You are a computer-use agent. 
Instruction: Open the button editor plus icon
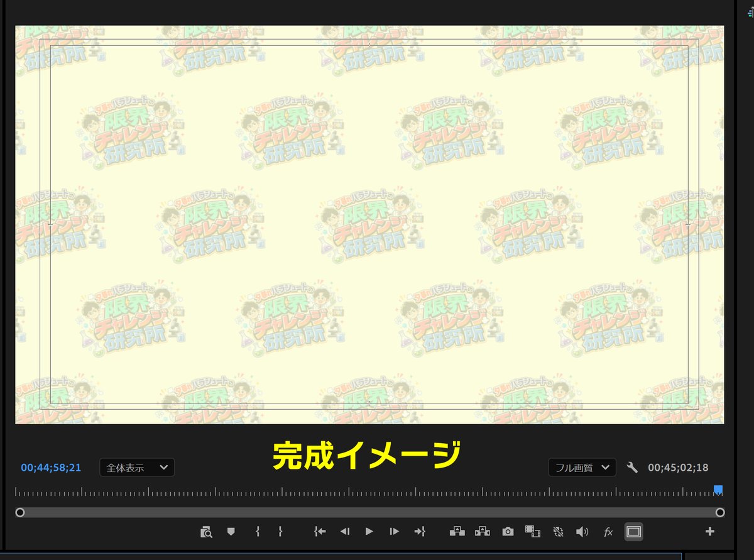tap(710, 532)
